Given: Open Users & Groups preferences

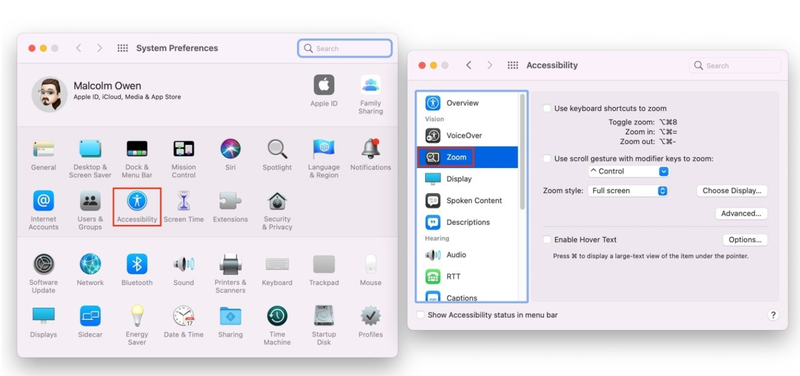Looking at the screenshot, I should [90, 201].
